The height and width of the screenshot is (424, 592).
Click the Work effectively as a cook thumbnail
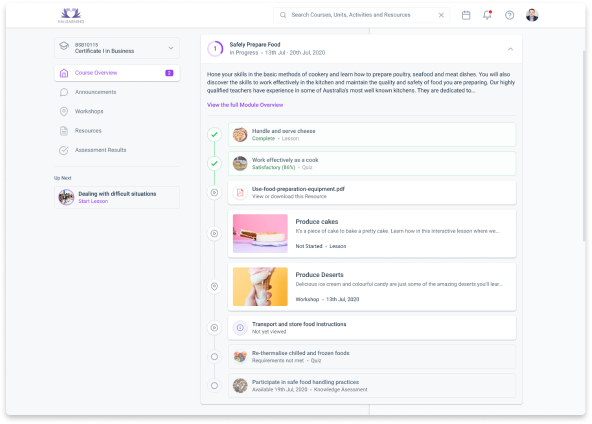(x=240, y=163)
